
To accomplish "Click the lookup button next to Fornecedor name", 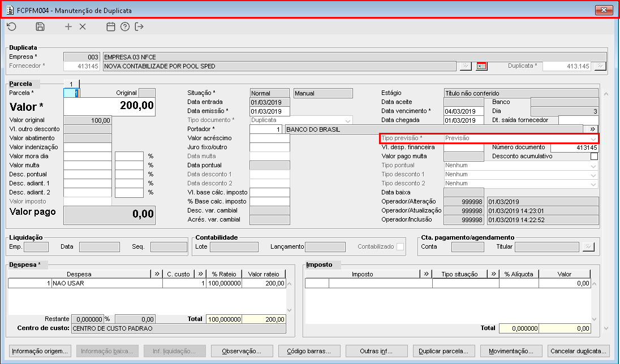I will pyautogui.click(x=466, y=66).
